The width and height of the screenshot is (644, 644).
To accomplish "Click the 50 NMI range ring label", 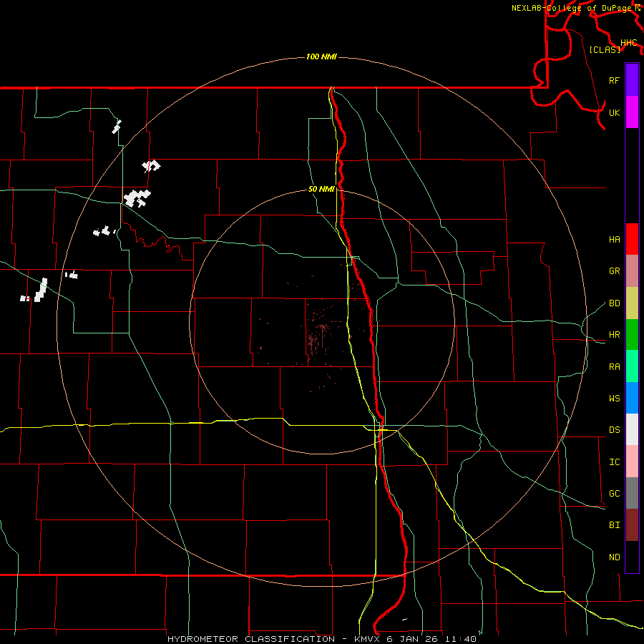I will click(x=321, y=189).
